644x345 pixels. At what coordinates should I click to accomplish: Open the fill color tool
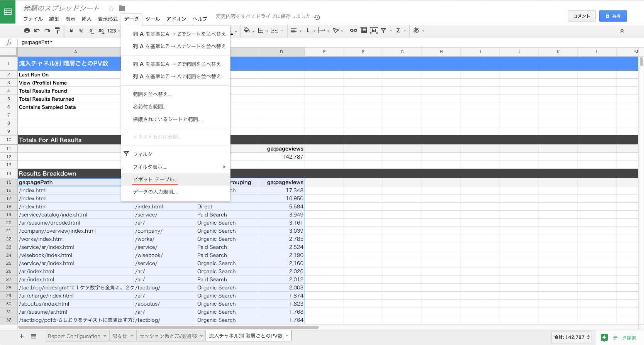click(x=247, y=30)
